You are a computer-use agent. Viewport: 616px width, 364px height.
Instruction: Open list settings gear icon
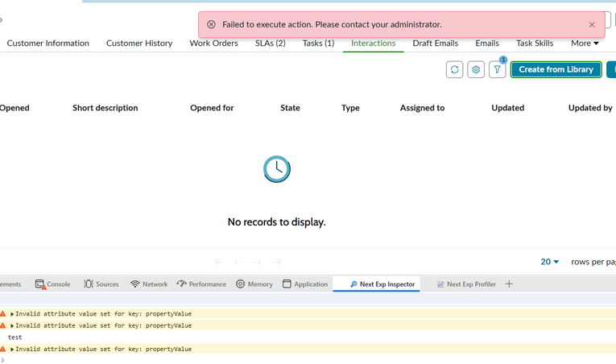click(476, 70)
